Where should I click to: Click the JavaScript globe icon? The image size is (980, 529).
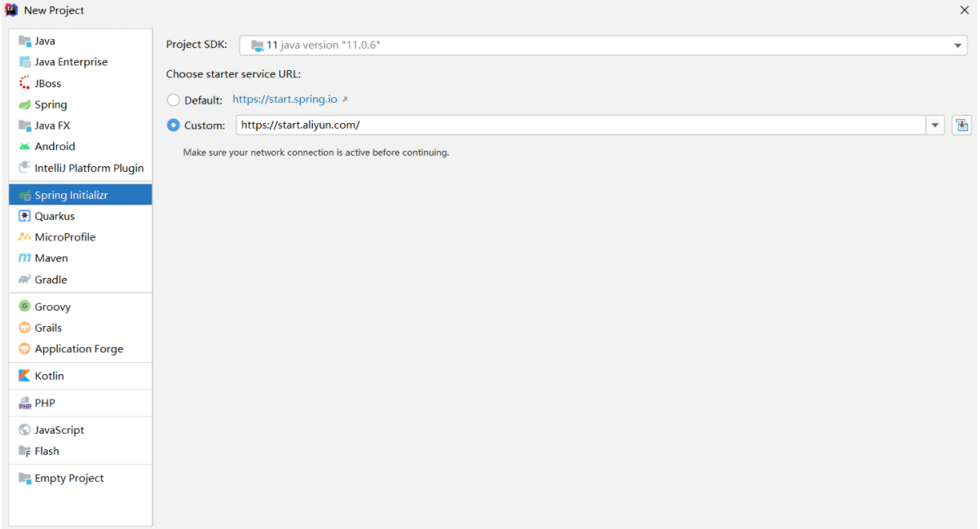click(x=24, y=430)
